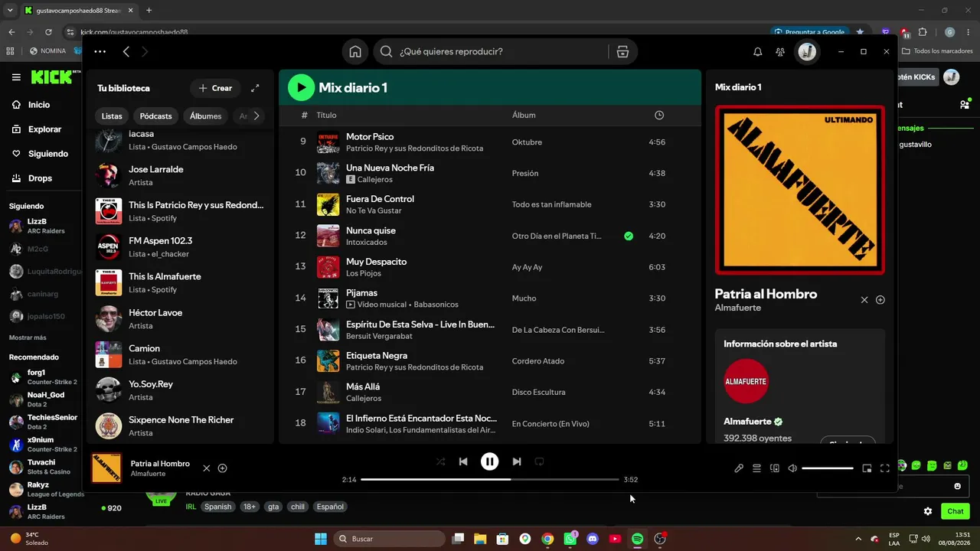Expand Tu biblioteca to full view
980x551 pixels.
[x=255, y=88]
